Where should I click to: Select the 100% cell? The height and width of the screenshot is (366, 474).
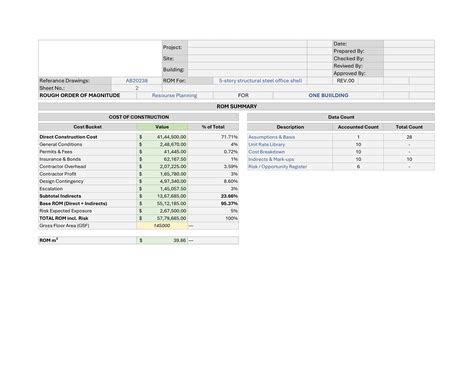(213, 218)
